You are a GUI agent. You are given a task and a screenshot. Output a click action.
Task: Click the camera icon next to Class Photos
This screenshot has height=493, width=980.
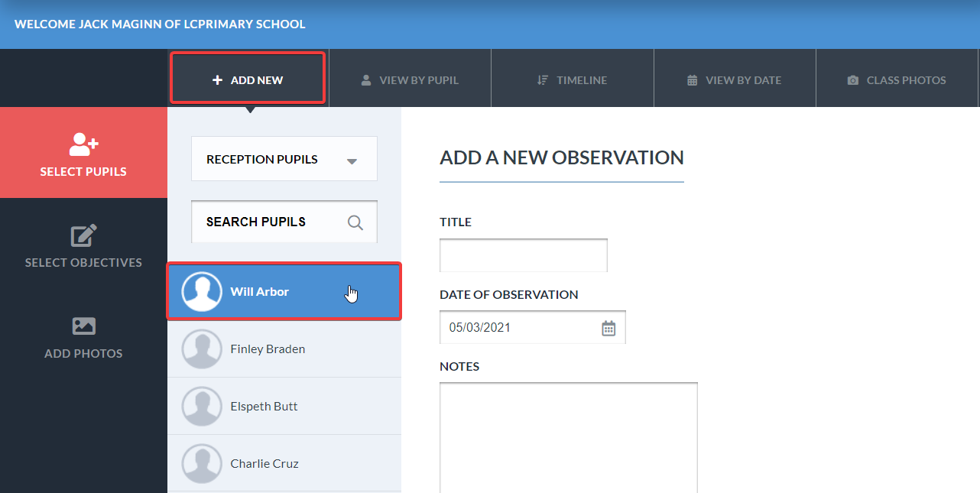click(853, 79)
